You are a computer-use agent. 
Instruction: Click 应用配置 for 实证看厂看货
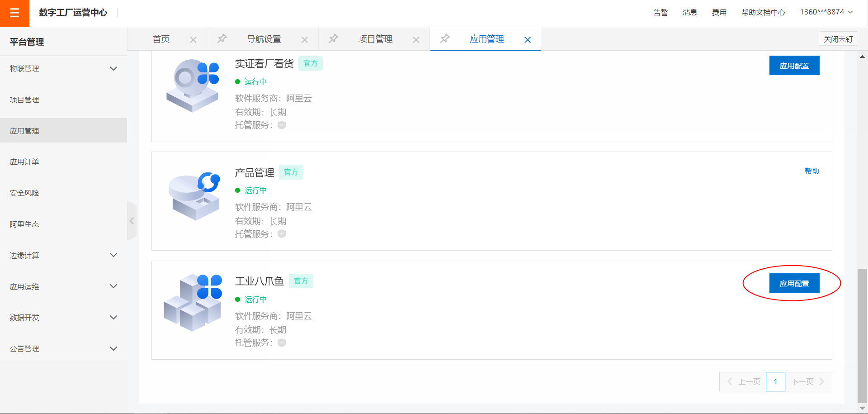point(794,66)
